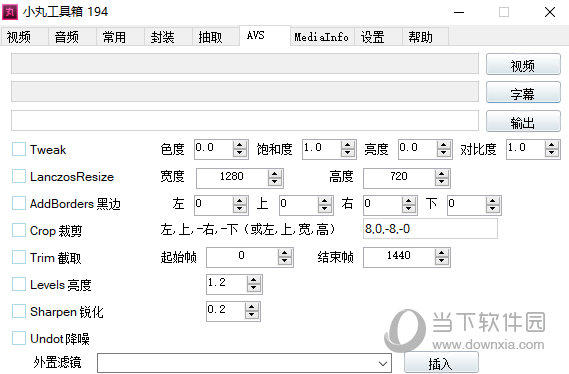Decrease the Sharpen 0.2 value down arrow

(251, 315)
